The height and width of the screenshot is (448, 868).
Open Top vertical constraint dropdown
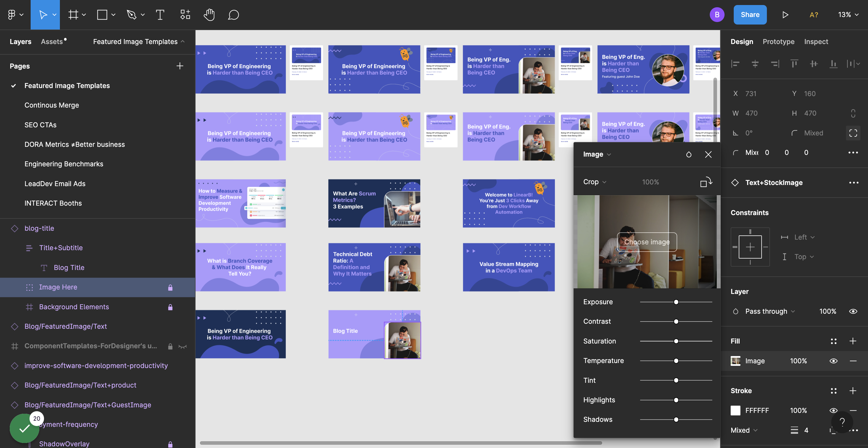(804, 257)
